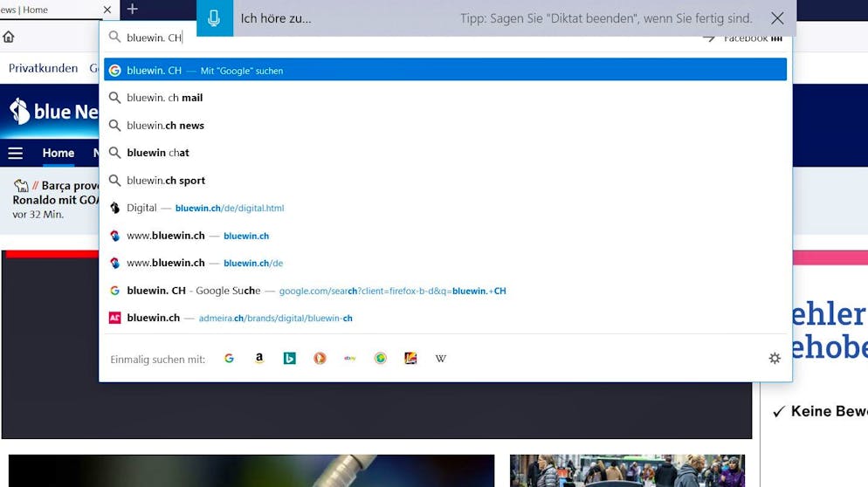The height and width of the screenshot is (487, 868).
Task: Choose the "bluewin.ch news" suggestion
Action: click(445, 126)
